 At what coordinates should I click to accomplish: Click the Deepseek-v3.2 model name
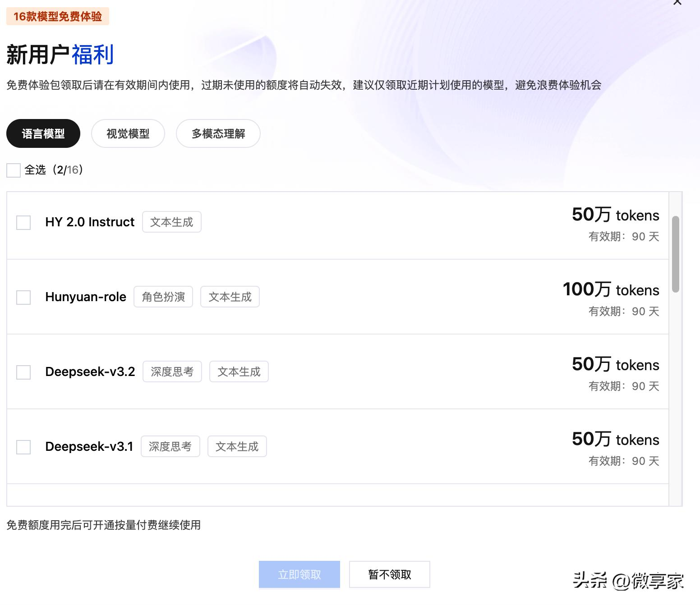[90, 371]
